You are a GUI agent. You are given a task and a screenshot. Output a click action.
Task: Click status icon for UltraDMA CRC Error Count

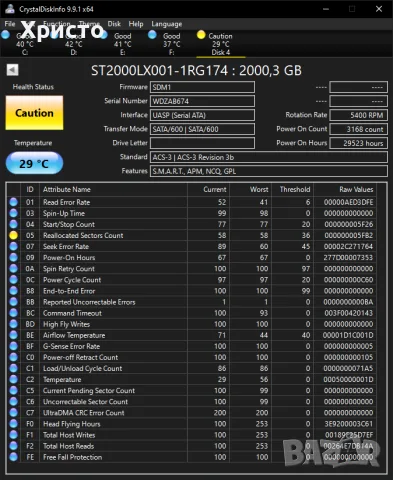[13, 413]
